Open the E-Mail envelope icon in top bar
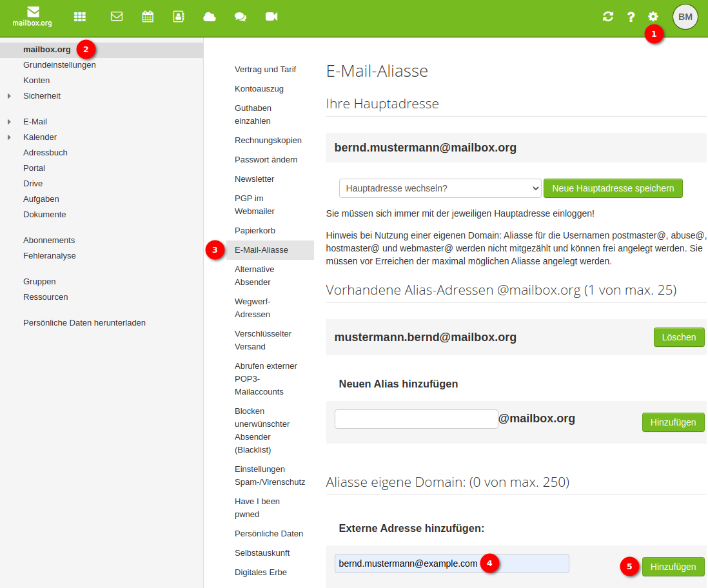This screenshot has width=708, height=588. (x=117, y=17)
